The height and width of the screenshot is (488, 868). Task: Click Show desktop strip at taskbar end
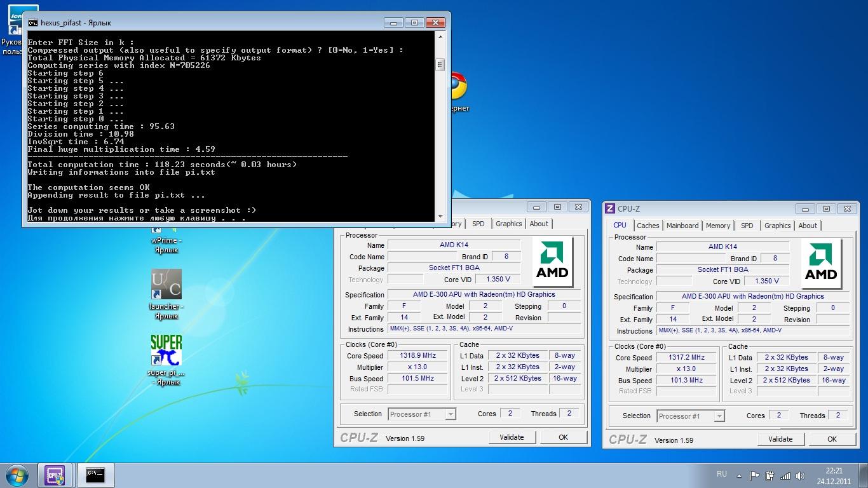[x=864, y=475]
